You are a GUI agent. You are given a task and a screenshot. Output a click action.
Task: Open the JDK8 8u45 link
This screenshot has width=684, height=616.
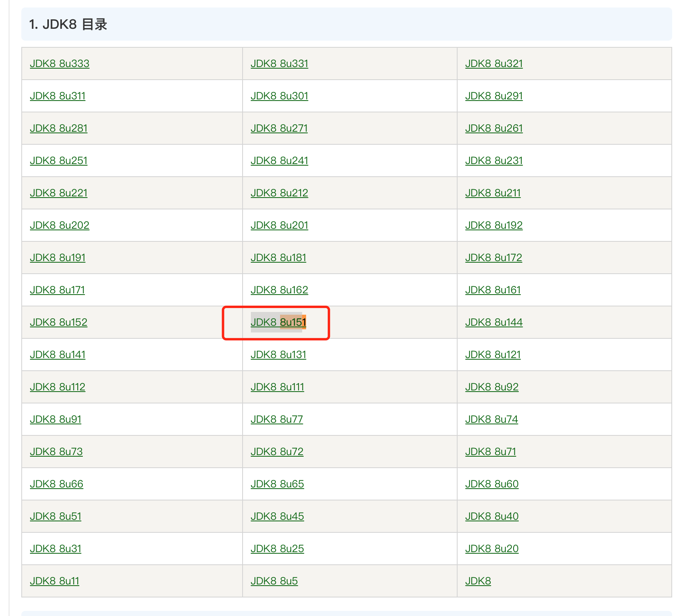point(277,516)
